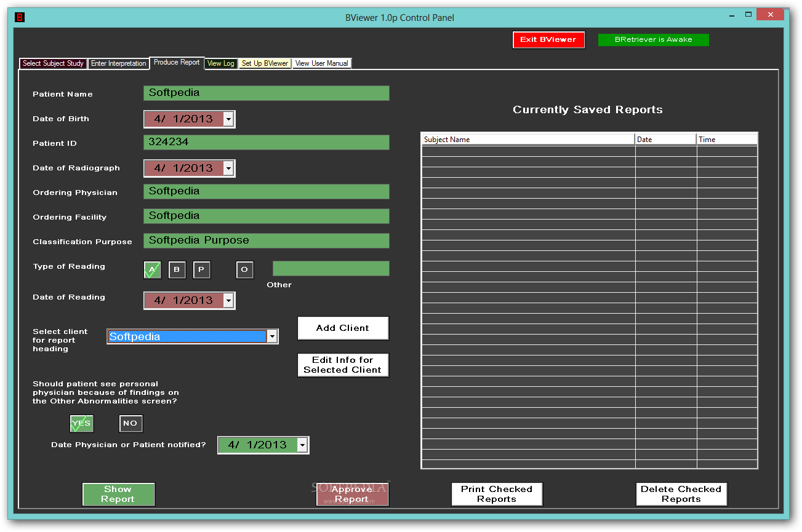802x532 pixels.
Task: Click the Time column header in saved reports
Action: 727,140
